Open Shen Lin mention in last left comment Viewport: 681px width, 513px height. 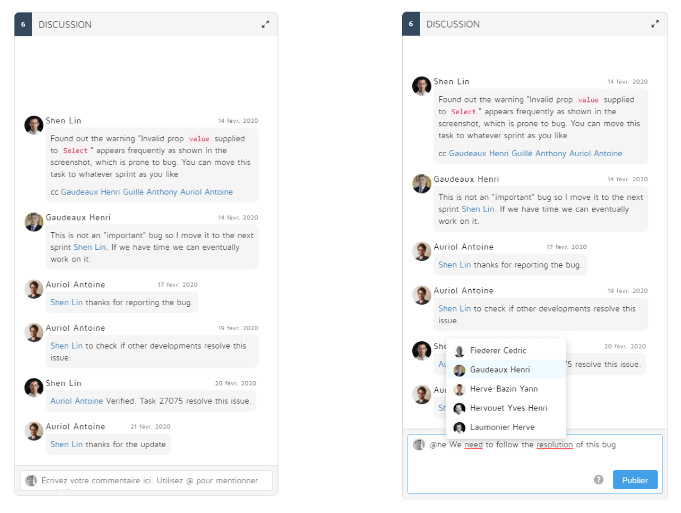click(67, 444)
